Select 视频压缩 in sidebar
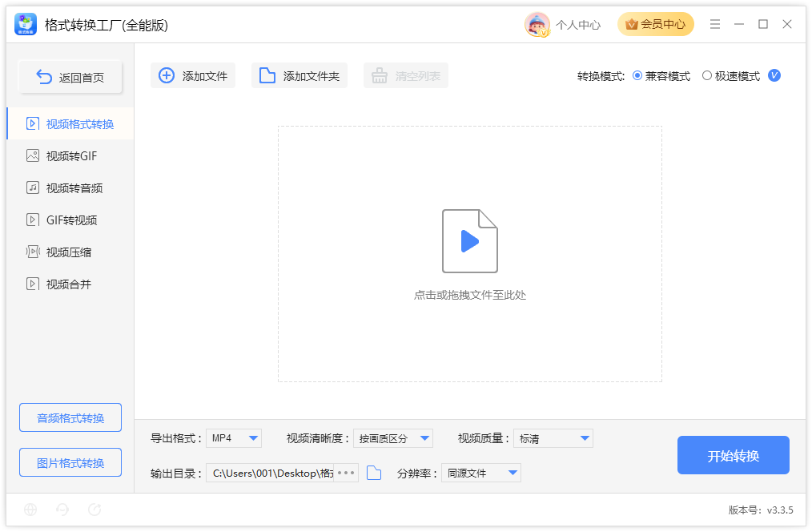The height and width of the screenshot is (532, 812). tap(70, 252)
